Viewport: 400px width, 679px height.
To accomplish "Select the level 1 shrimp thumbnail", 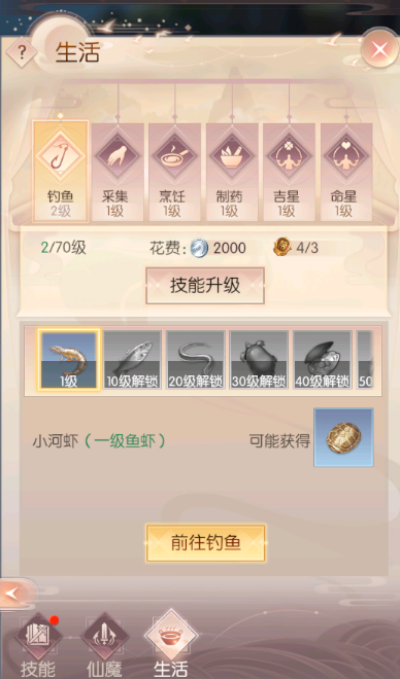I will 69,360.
